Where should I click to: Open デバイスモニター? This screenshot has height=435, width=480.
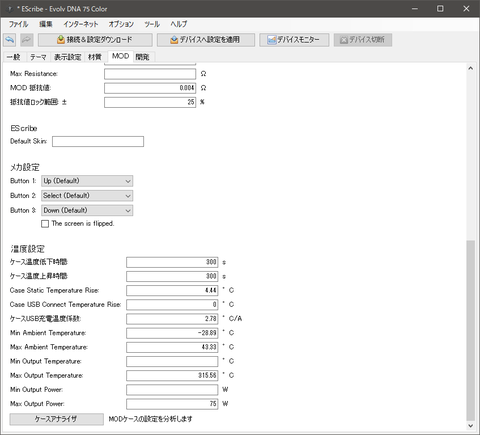click(x=294, y=40)
